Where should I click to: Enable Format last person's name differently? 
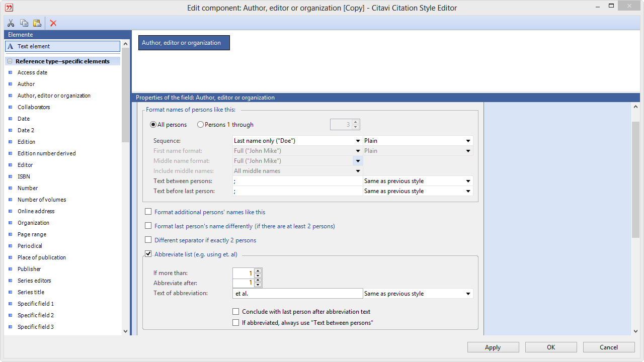148,226
